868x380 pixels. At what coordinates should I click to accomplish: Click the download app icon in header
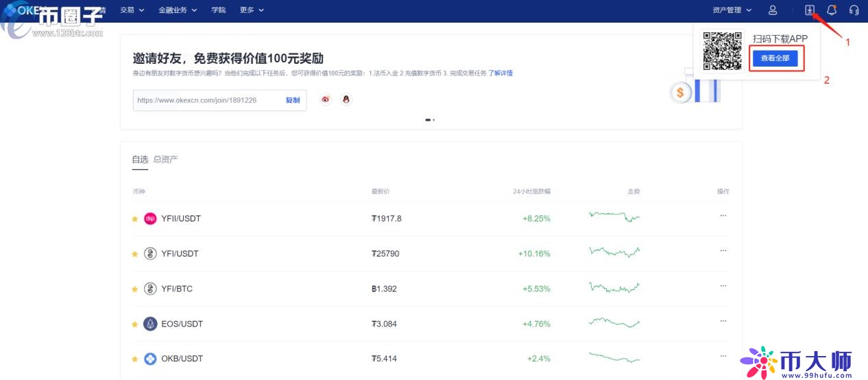(x=810, y=10)
